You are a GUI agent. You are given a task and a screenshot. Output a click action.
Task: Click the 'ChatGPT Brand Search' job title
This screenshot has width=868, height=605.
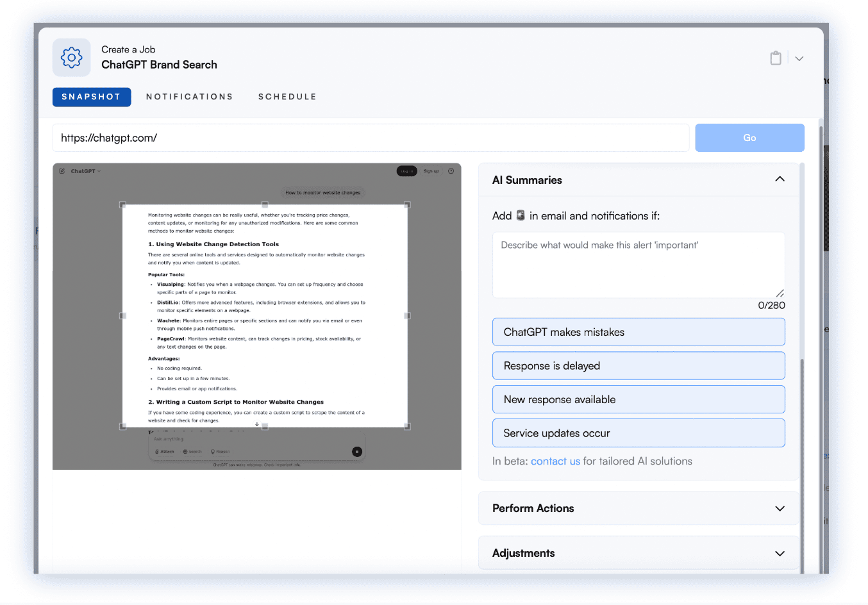pyautogui.click(x=159, y=65)
